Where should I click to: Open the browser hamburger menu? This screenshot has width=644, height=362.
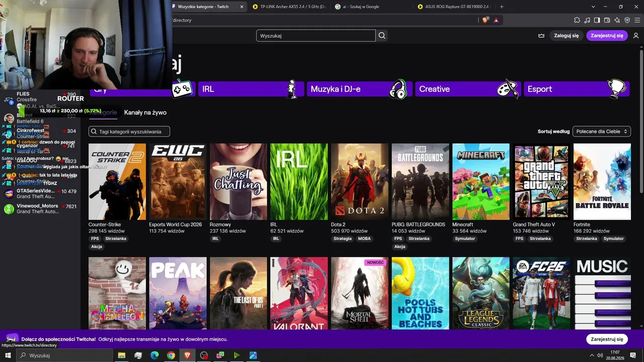[x=637, y=20]
